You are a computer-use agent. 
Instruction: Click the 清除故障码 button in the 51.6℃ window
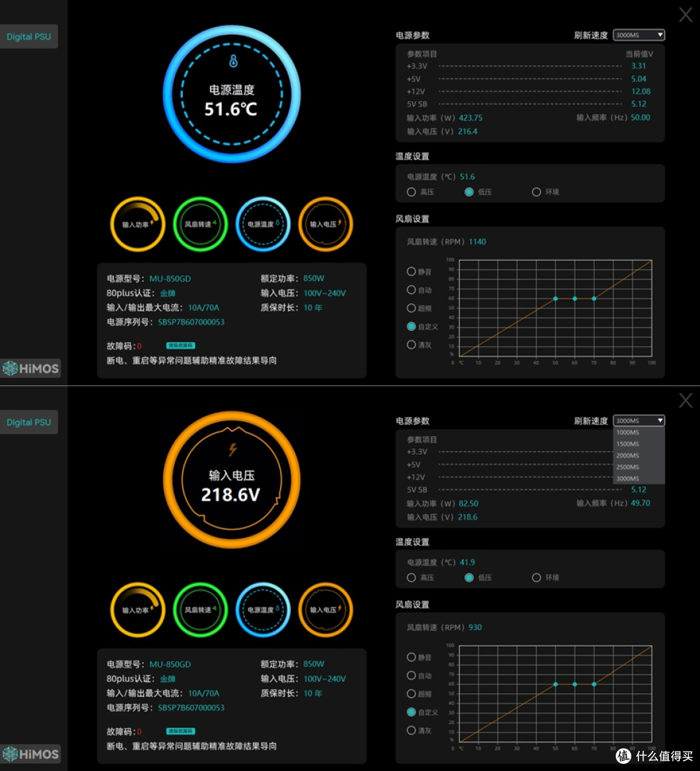180,346
